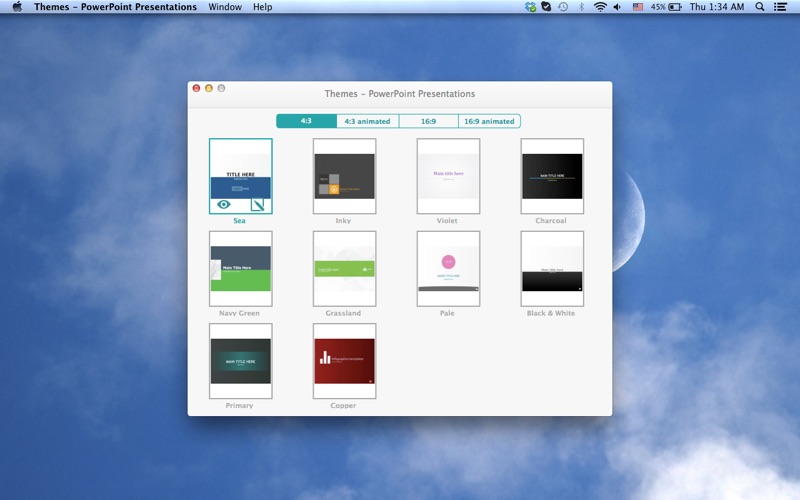The width and height of the screenshot is (800, 500).
Task: Select the Sea theme thumbnail
Action: pos(241,176)
